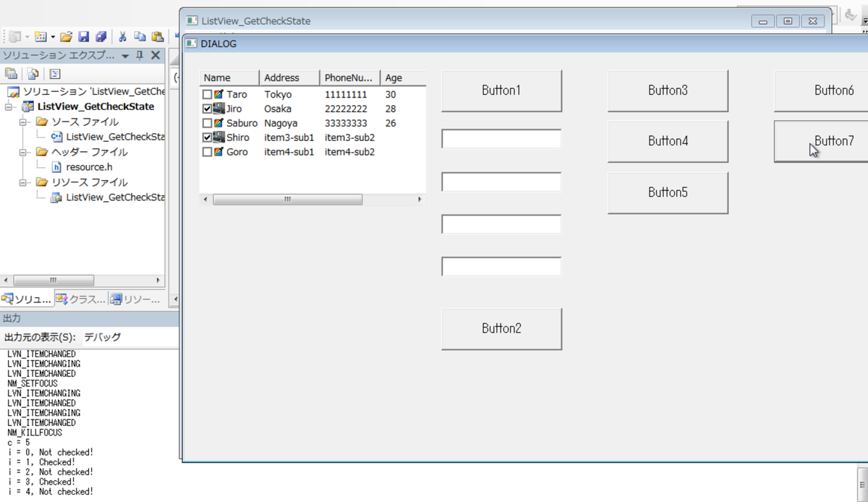Toggle auto-hide pin on Solution Explorer
Viewport: 868px width, 502px height.
tap(140, 56)
